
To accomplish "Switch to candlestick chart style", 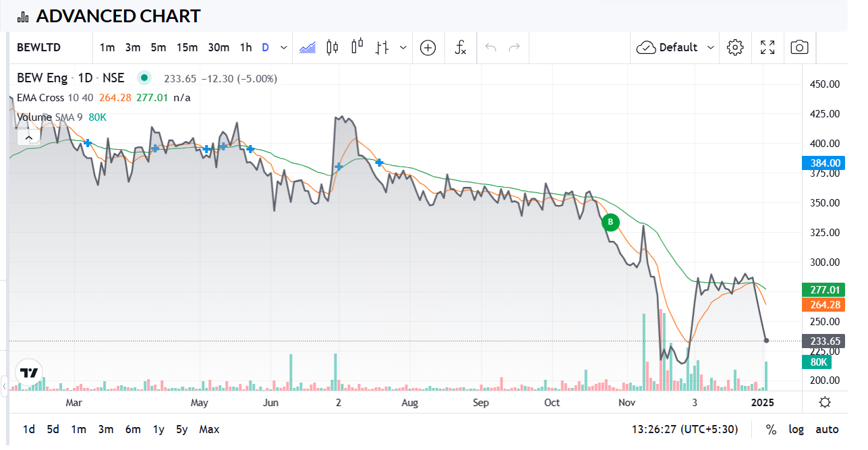I will point(332,47).
